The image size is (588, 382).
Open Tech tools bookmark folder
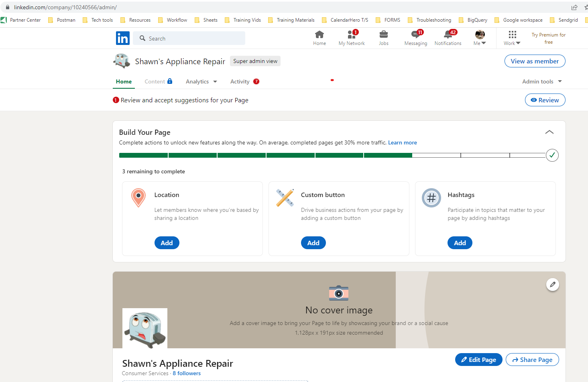point(98,20)
